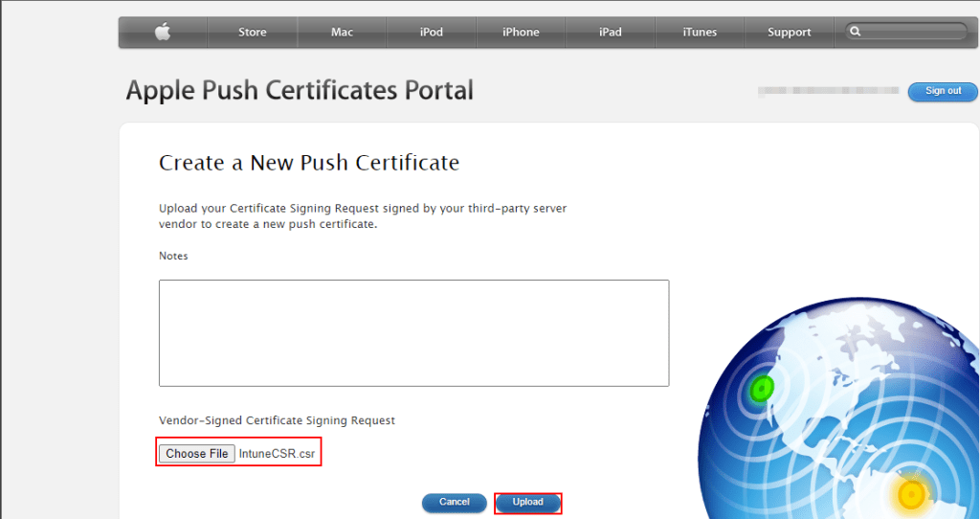Click the IntuneCSR.csr file name text
Screen dimensions: 980x519
pyautogui.click(x=277, y=454)
